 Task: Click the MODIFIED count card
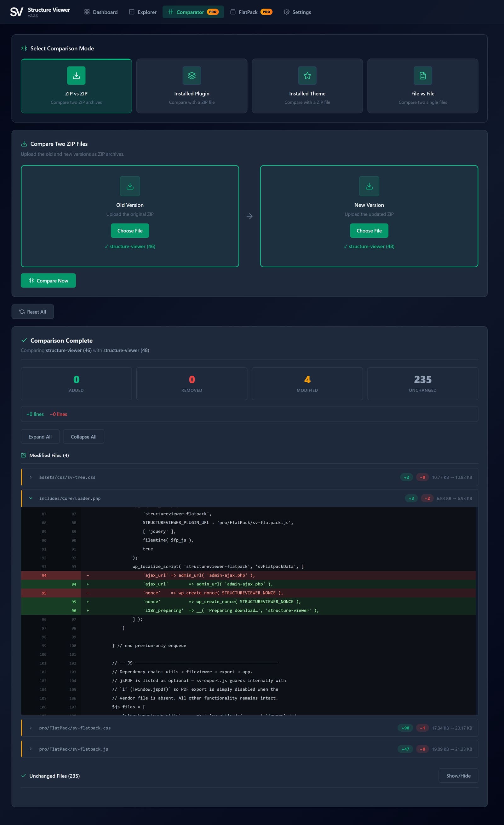click(x=307, y=384)
